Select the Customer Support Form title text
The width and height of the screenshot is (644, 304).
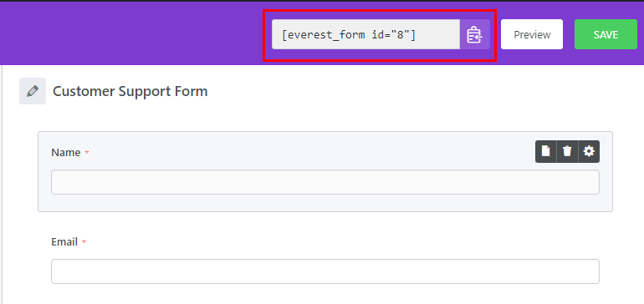(x=130, y=91)
